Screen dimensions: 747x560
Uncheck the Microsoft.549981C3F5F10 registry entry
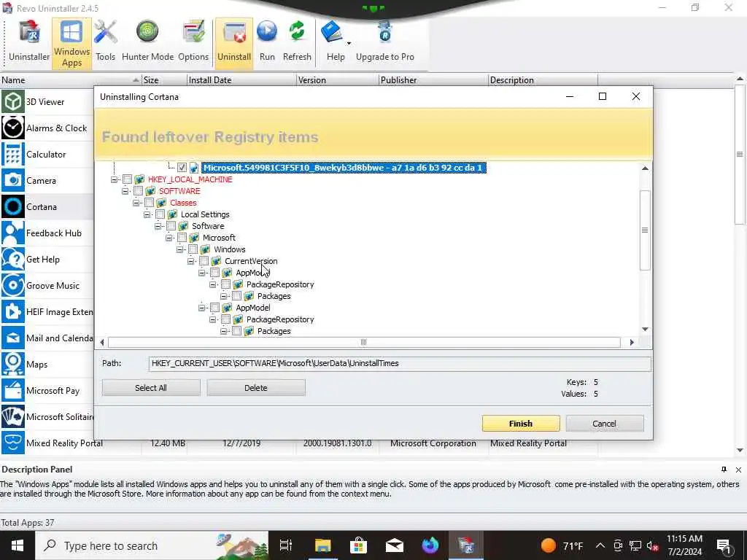point(182,168)
